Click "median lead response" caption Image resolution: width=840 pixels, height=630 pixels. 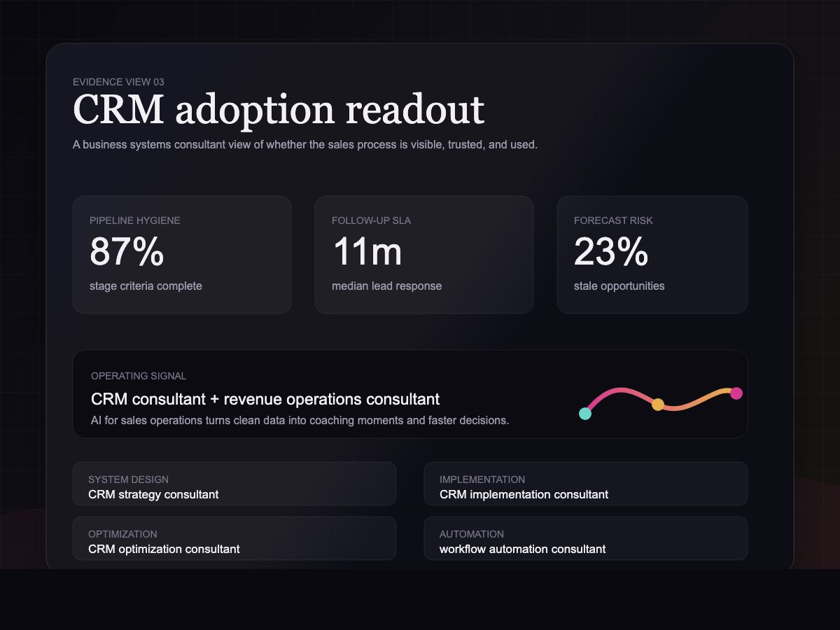pyautogui.click(x=386, y=286)
